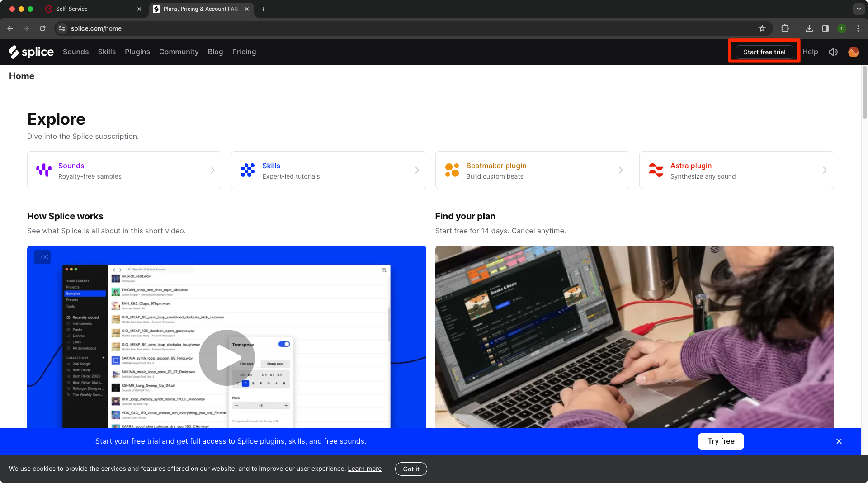The width and height of the screenshot is (868, 483).
Task: Open Pricing in the top navigation
Action: point(244,52)
